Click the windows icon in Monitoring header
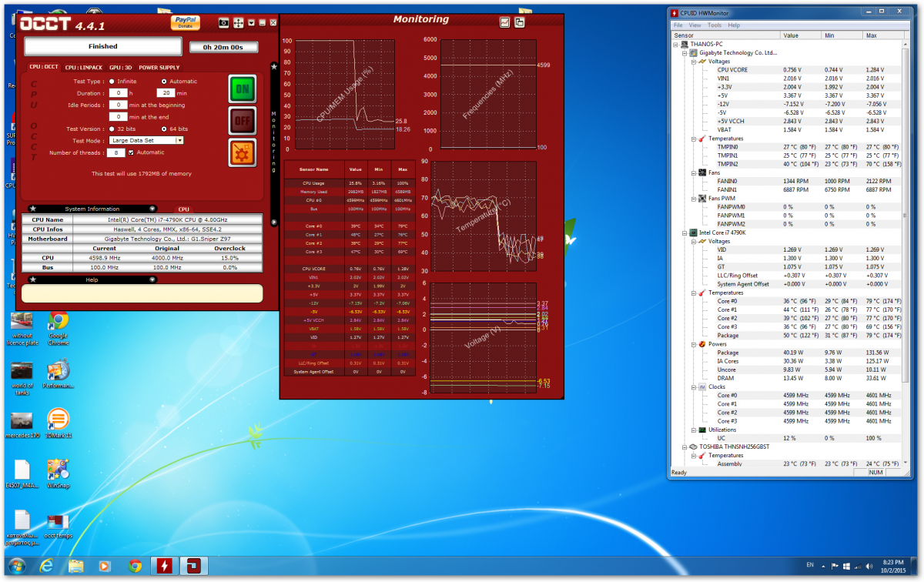This screenshot has width=924, height=582. (520, 22)
